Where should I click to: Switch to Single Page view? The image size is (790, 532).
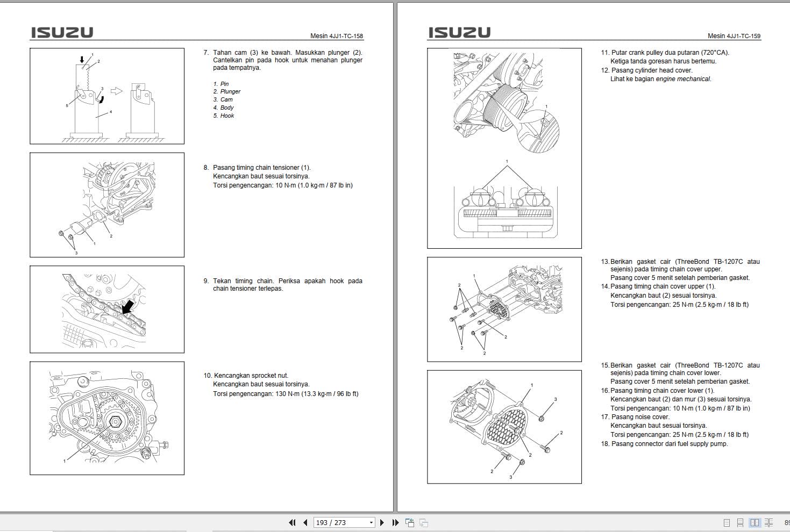pos(727,522)
